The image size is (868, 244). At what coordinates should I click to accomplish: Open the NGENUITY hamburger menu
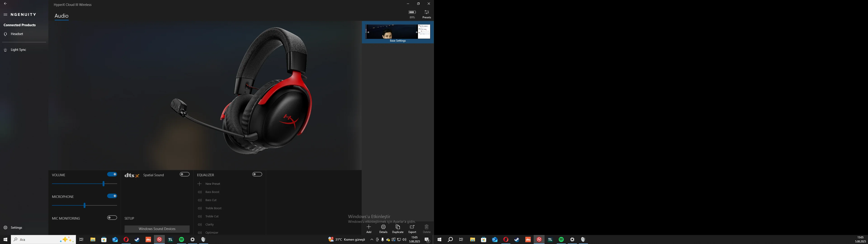coord(5,15)
